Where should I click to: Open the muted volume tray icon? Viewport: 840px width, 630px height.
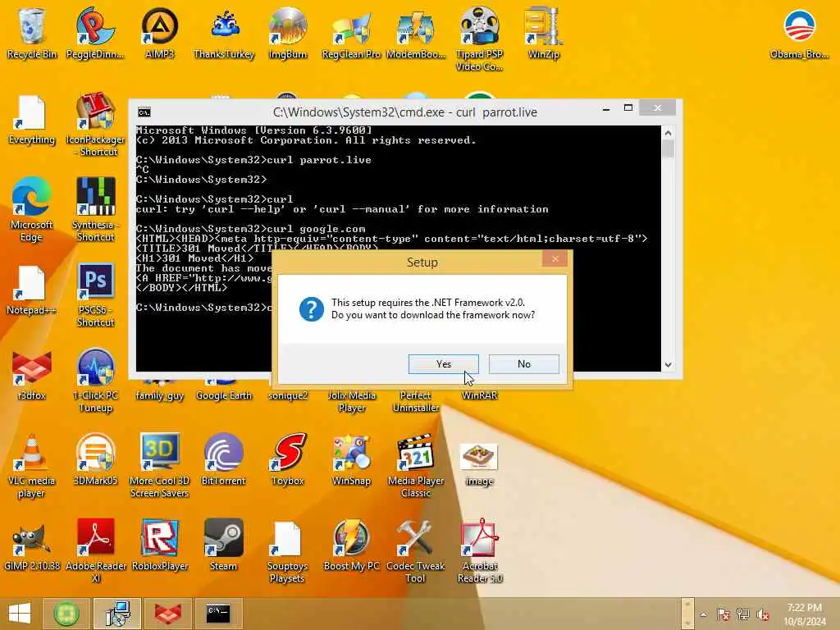(762, 614)
